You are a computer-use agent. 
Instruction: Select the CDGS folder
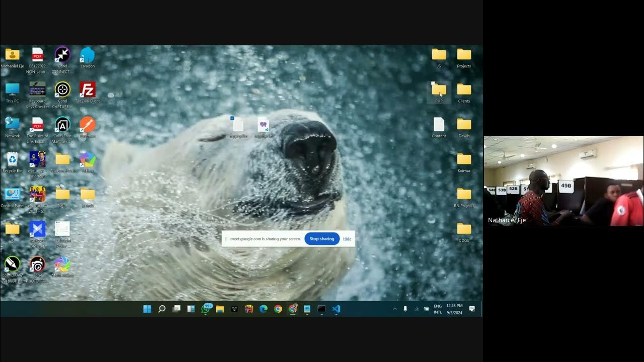[464, 232]
